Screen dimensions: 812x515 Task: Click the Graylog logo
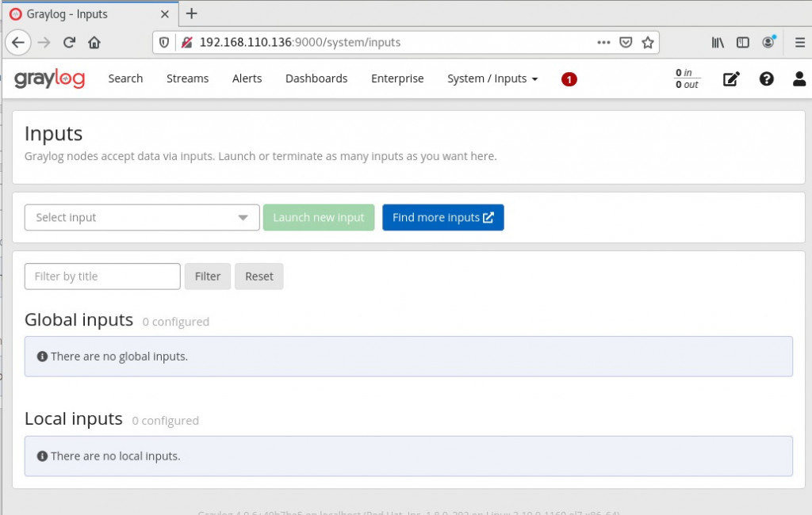pyautogui.click(x=50, y=78)
